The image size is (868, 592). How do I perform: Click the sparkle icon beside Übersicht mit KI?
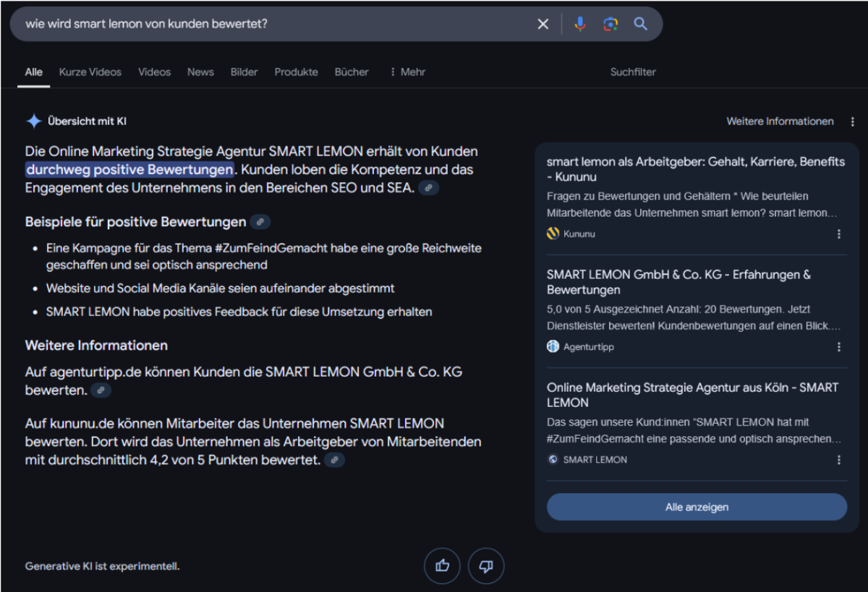coord(34,121)
